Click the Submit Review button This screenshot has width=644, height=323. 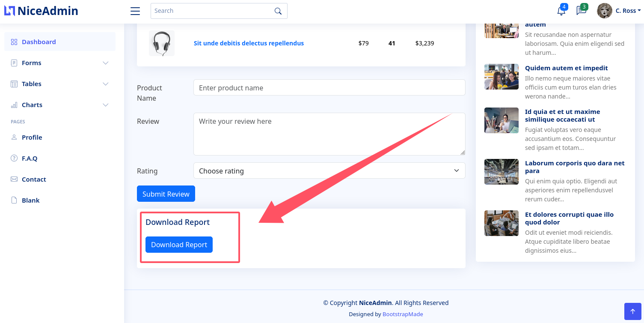166,194
